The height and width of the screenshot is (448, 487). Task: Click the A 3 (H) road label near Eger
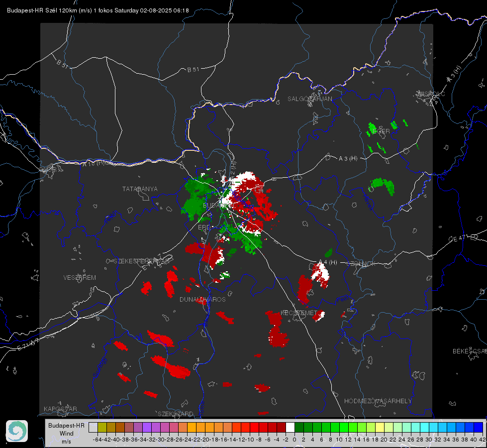[348, 159]
